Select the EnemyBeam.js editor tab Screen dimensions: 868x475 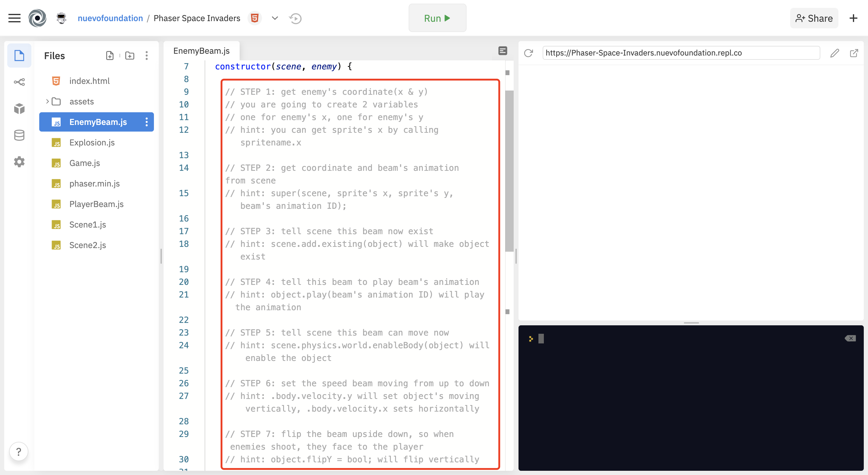coord(201,51)
